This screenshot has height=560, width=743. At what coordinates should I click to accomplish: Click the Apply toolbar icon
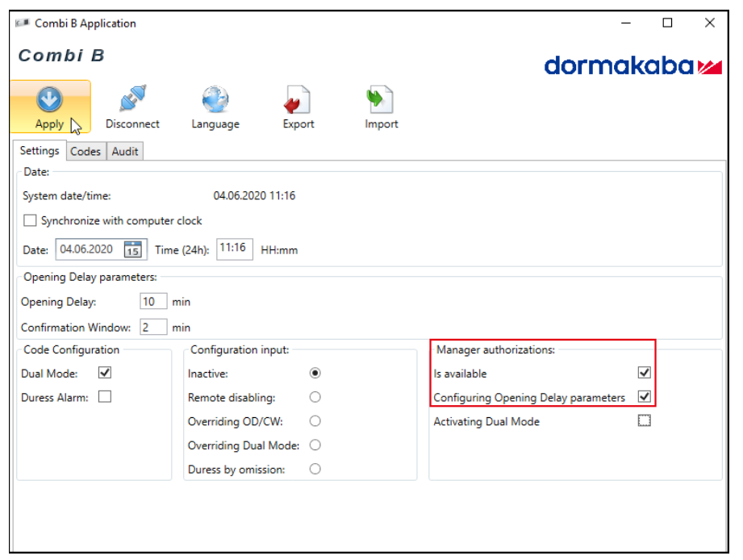[50, 100]
